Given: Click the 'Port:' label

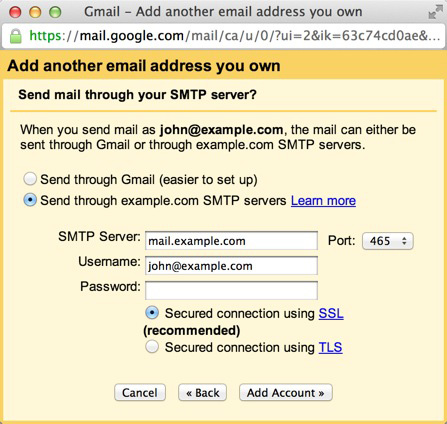Looking at the screenshot, I should point(342,240).
